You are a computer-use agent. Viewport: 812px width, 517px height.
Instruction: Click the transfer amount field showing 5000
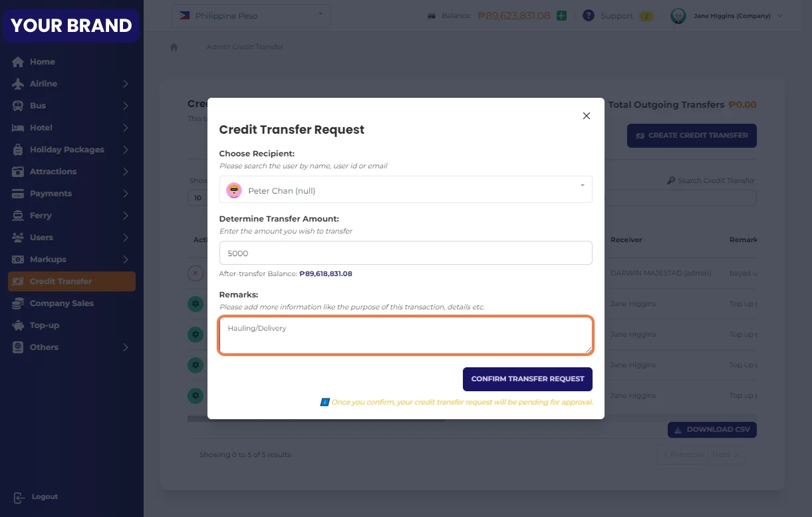pyautogui.click(x=405, y=254)
